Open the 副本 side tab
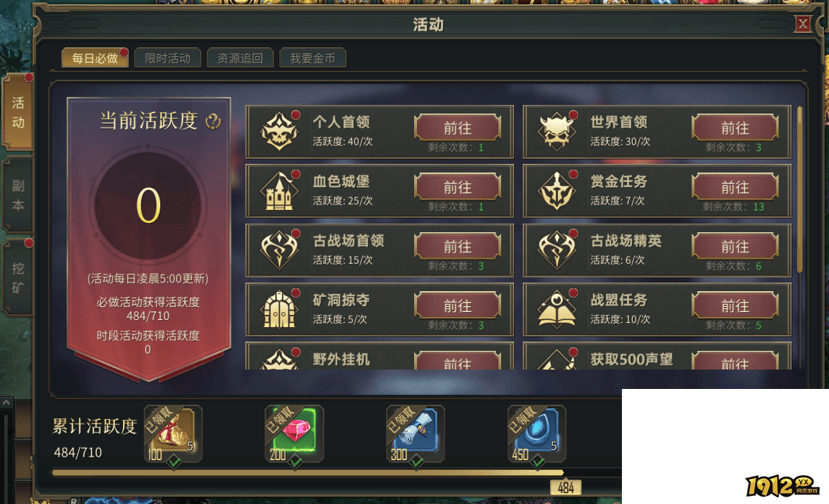 tap(18, 195)
